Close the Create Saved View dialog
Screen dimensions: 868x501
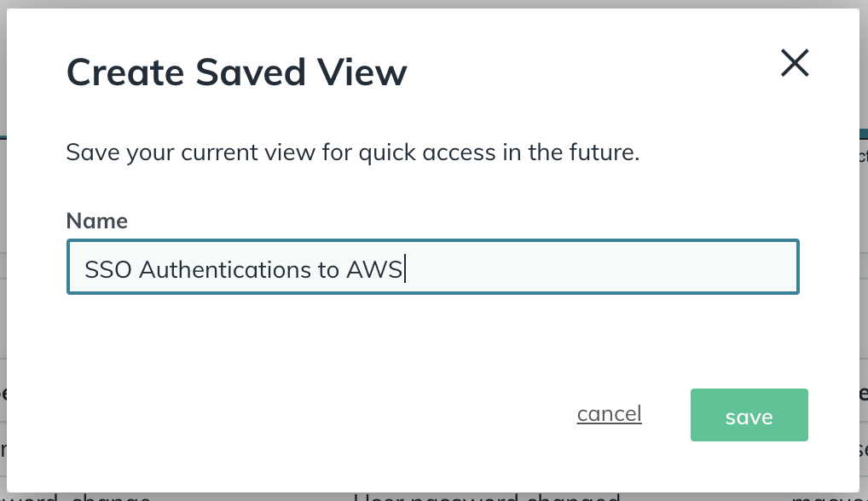[x=795, y=63]
